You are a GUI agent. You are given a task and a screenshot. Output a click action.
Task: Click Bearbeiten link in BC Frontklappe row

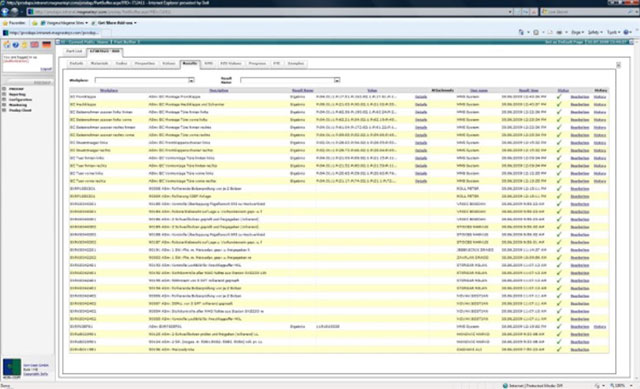pos(580,97)
